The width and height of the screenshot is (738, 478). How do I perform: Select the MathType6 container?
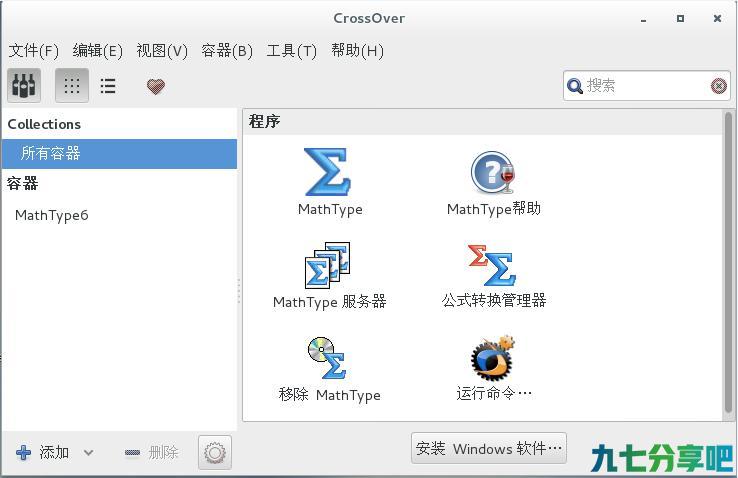[52, 215]
